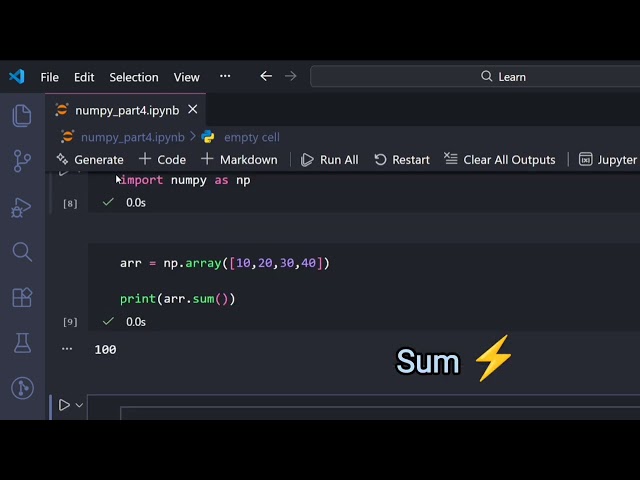Add a new Markdown cell
The width and height of the screenshot is (640, 480).
click(239, 160)
